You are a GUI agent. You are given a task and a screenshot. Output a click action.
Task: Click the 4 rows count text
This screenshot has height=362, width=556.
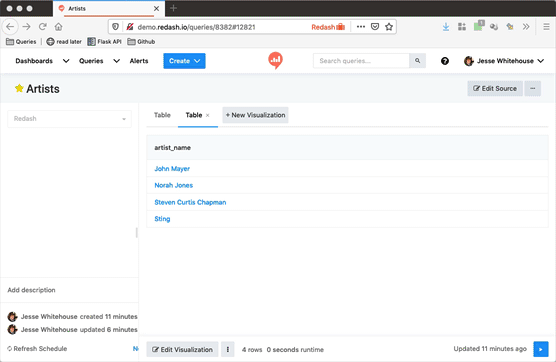252,350
